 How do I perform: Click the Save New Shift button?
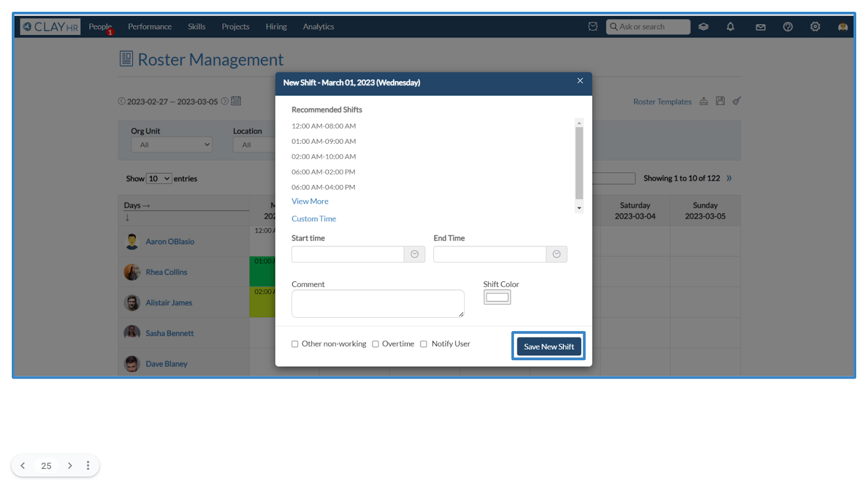[x=548, y=346]
